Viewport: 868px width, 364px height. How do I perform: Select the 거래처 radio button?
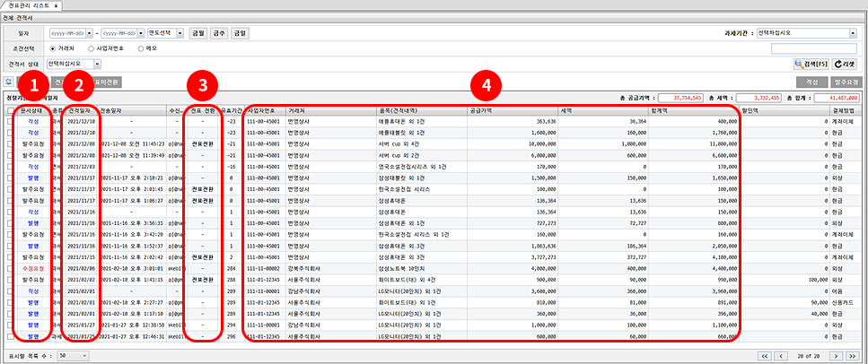pyautogui.click(x=53, y=48)
